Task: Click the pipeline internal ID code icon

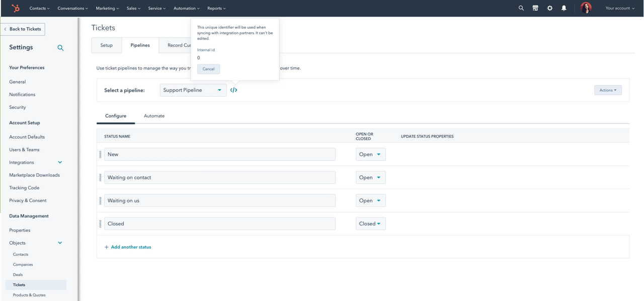Action: (x=234, y=90)
